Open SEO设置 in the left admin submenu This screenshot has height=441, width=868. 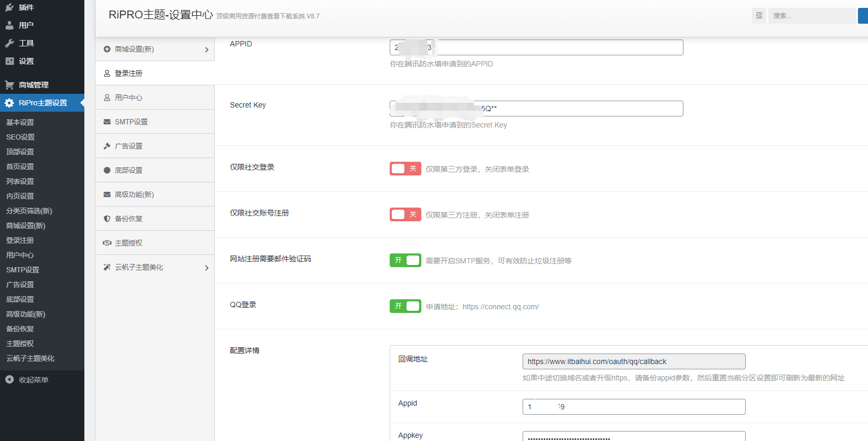pyautogui.click(x=21, y=137)
